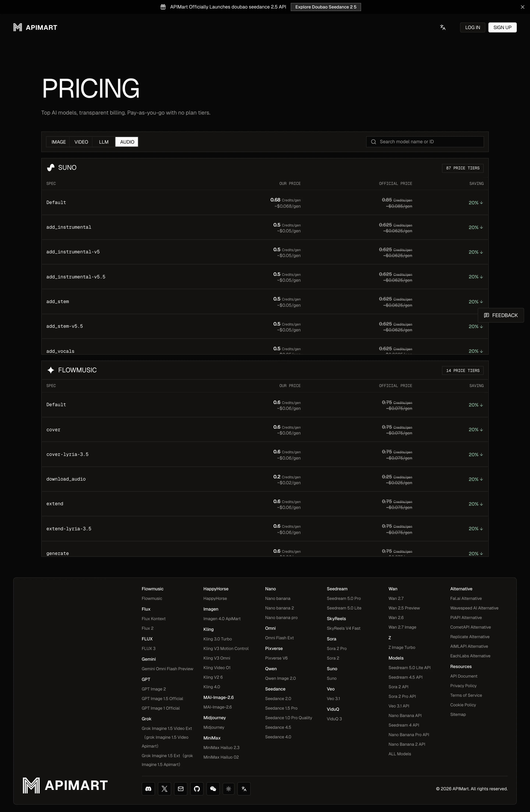The width and height of the screenshot is (530, 812).
Task: Click the LOG IN button
Action: coord(472,27)
